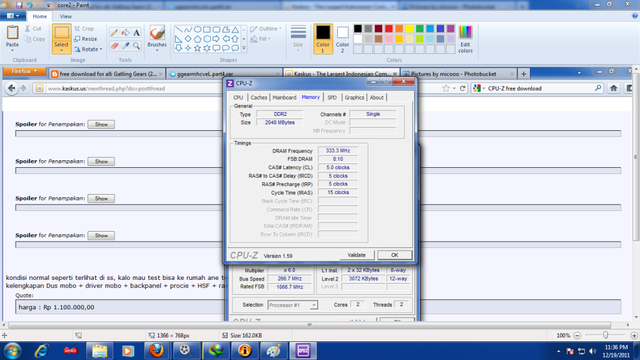Open the Windows Start button
The image size is (640, 360).
click(x=13, y=351)
